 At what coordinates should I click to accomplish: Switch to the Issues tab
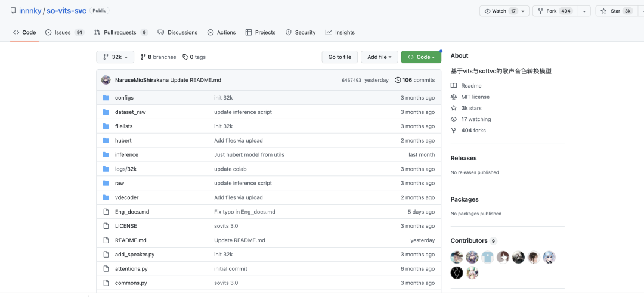[64, 32]
